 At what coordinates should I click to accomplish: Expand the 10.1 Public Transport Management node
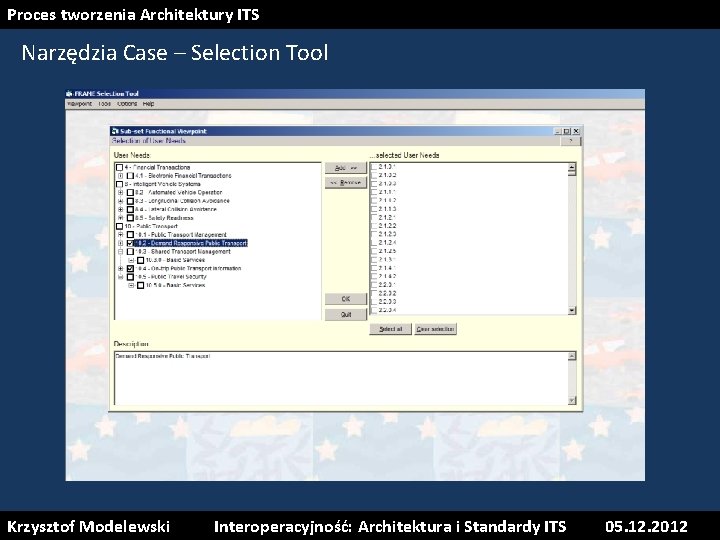pyautogui.click(x=120, y=235)
